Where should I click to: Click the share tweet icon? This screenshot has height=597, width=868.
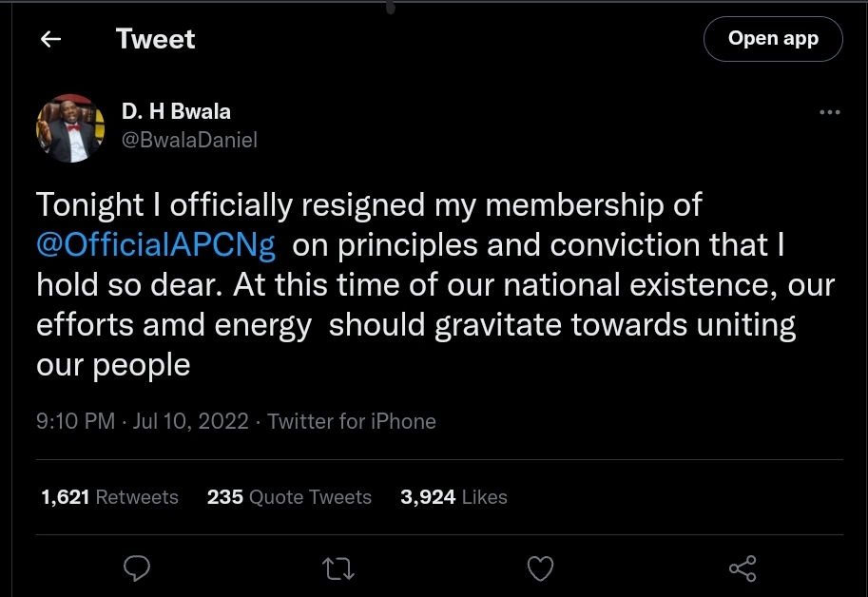click(x=742, y=568)
